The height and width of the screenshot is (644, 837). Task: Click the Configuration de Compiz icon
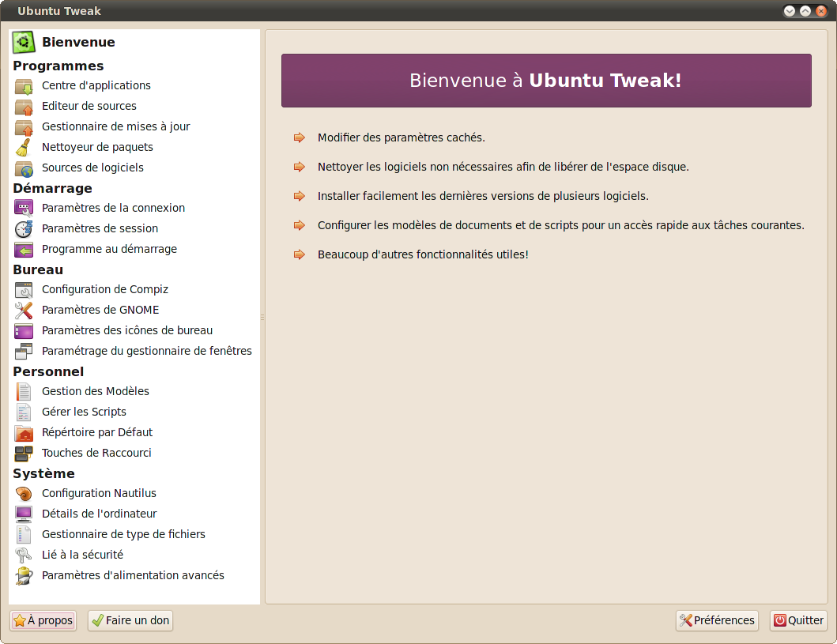click(x=24, y=290)
